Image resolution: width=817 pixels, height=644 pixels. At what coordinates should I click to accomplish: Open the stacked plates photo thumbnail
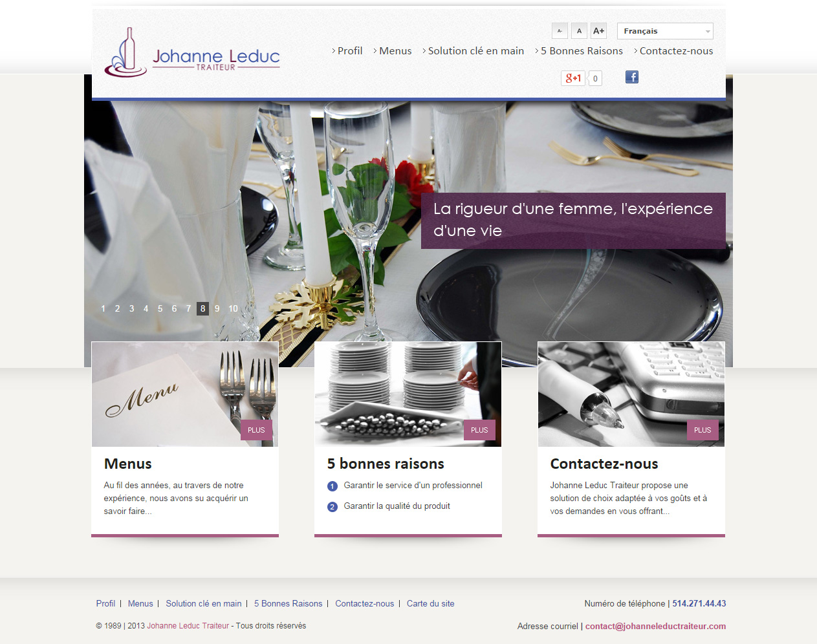(408, 394)
